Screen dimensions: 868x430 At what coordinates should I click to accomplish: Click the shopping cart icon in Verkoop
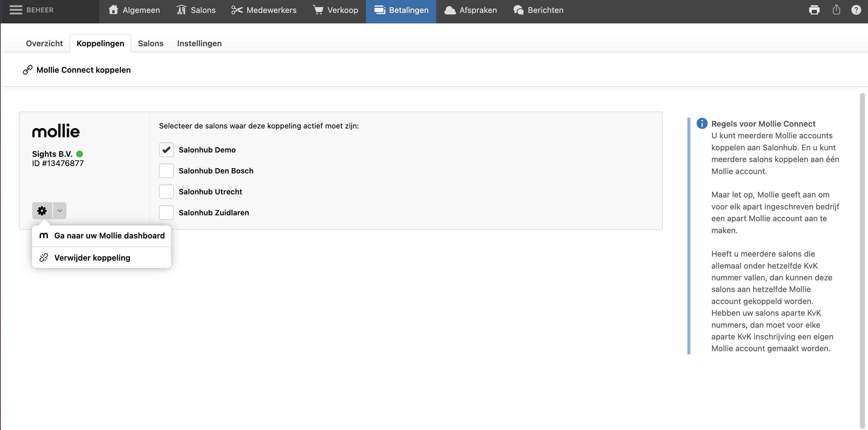(318, 10)
